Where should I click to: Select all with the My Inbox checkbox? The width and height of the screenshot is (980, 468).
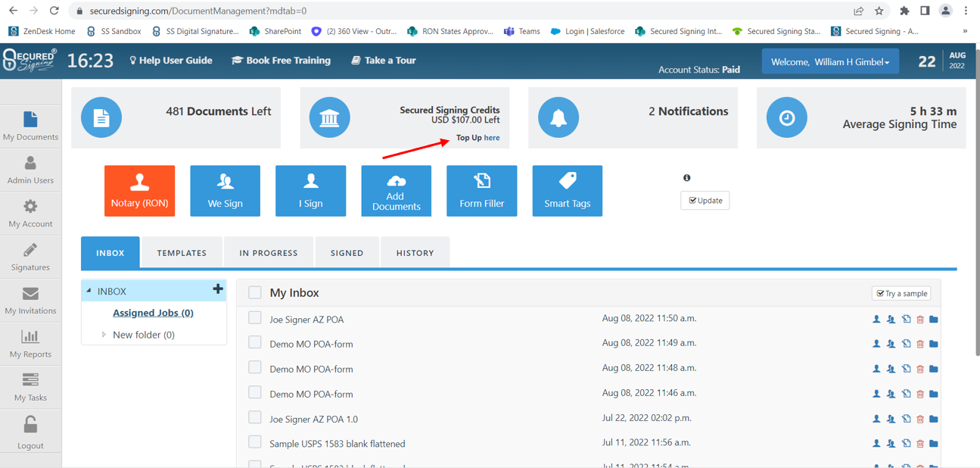click(255, 292)
